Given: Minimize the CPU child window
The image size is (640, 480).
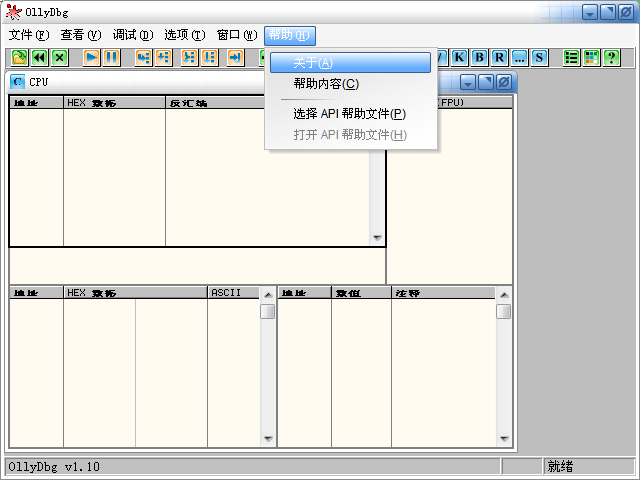Looking at the screenshot, I should 468,82.
